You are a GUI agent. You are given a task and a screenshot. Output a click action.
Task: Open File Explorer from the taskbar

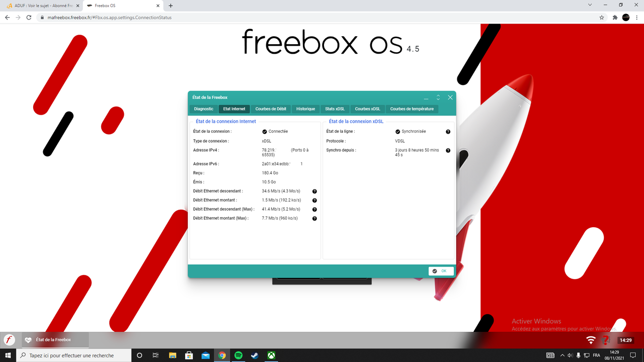click(173, 355)
